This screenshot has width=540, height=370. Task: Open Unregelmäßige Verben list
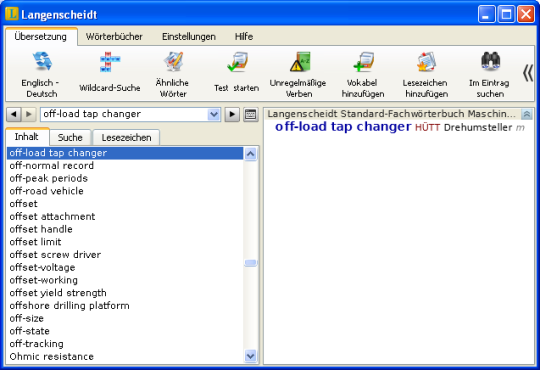pyautogui.click(x=298, y=74)
